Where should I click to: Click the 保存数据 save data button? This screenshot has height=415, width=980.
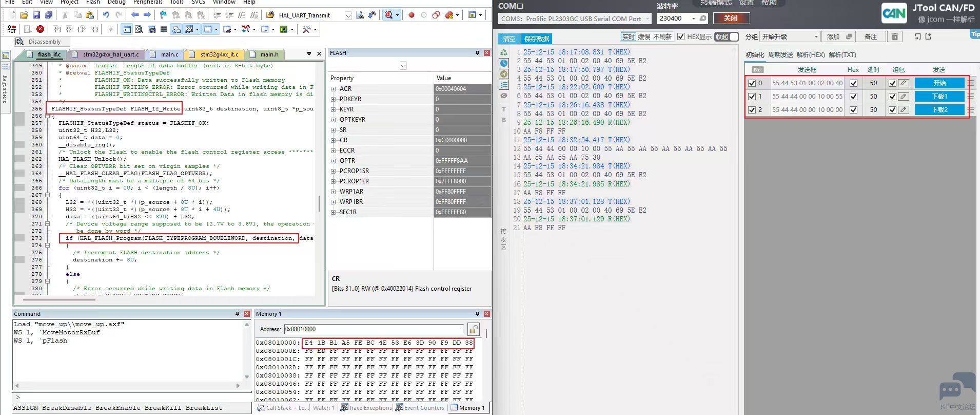[x=537, y=39]
